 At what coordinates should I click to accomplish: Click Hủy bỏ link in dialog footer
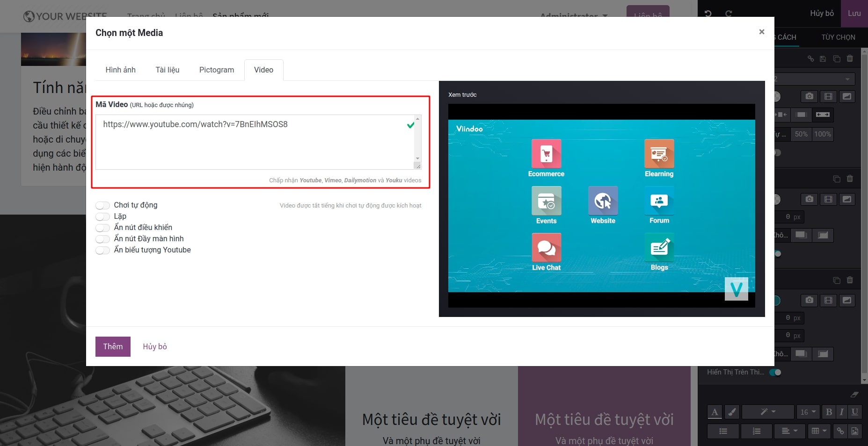[155, 346]
